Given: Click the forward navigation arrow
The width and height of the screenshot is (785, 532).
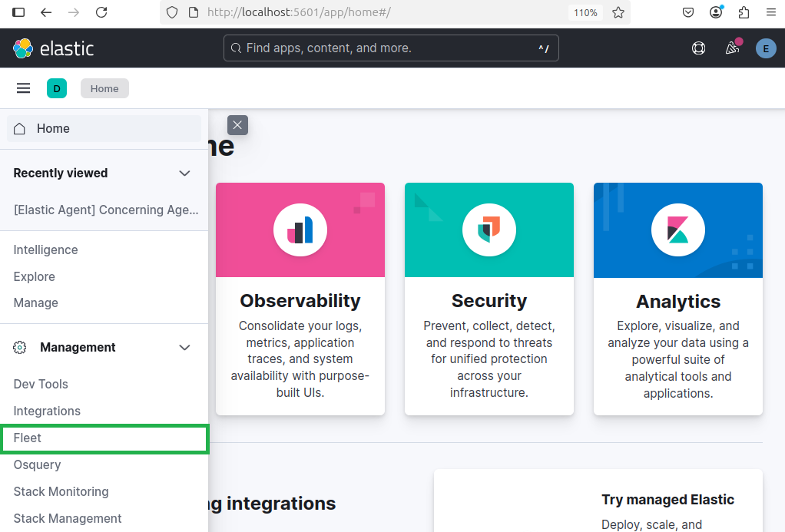Looking at the screenshot, I should point(74,12).
